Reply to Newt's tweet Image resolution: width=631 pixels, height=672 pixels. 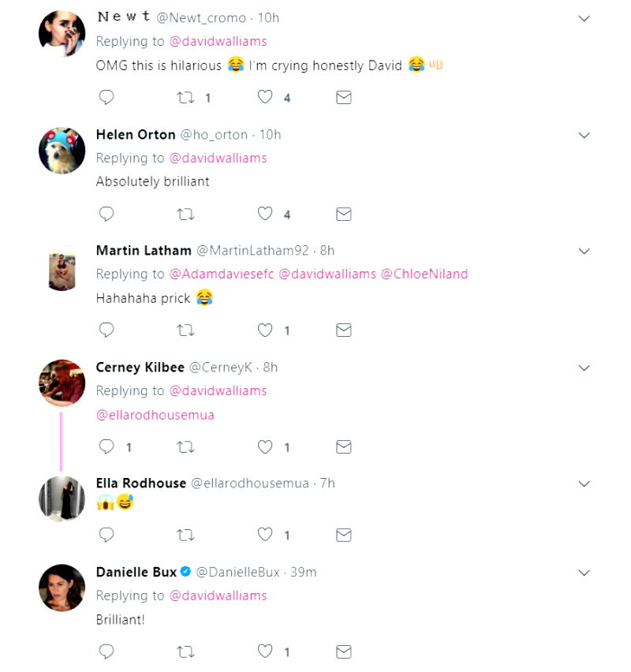coord(106,98)
